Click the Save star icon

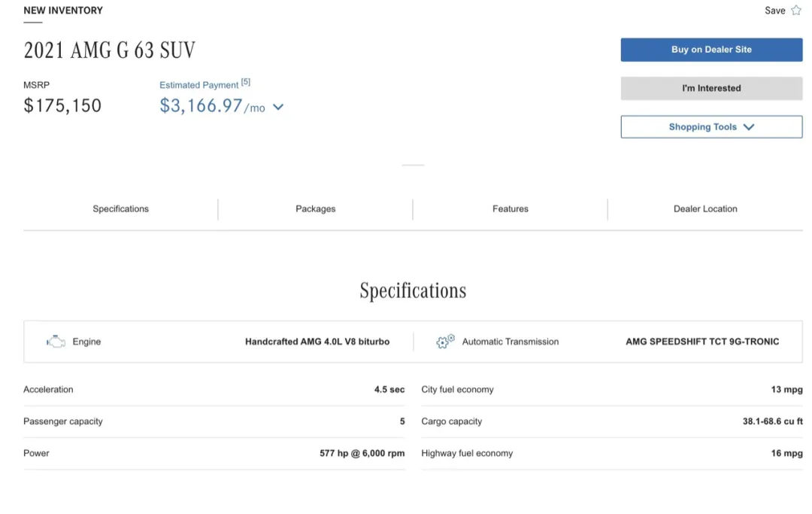click(796, 11)
